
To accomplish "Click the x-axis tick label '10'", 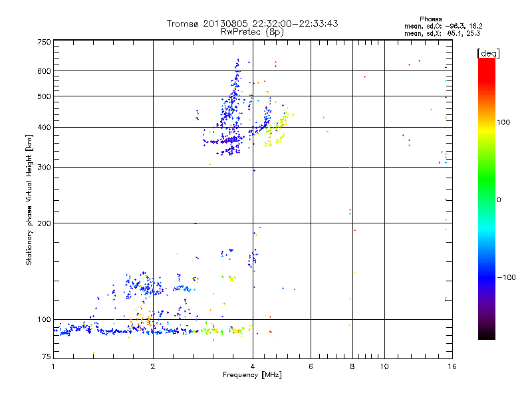I will click(384, 366).
